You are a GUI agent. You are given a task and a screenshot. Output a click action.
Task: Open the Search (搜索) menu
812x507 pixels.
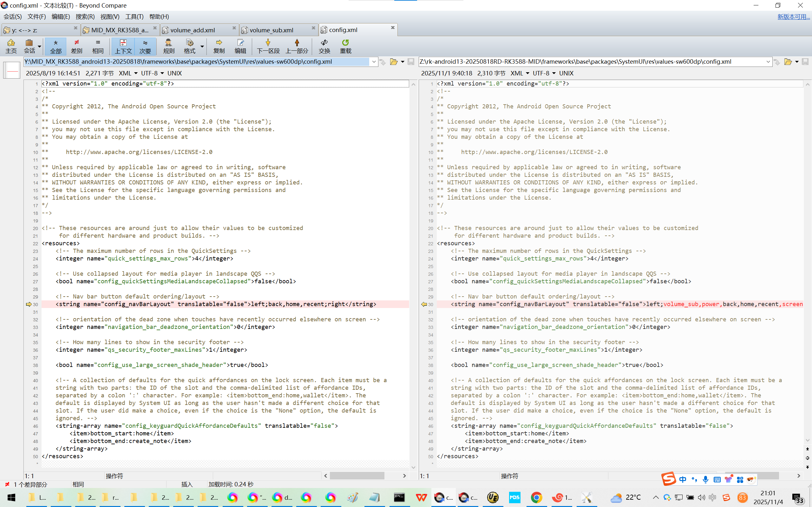85,16
